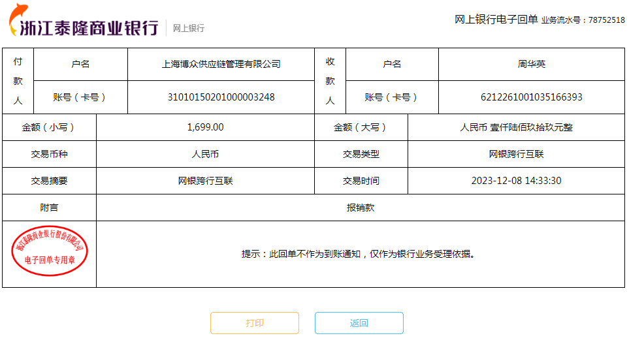Image resolution: width=644 pixels, height=355 pixels.
Task: Click payer account number 31010150201000003248
Action: pyautogui.click(x=221, y=97)
